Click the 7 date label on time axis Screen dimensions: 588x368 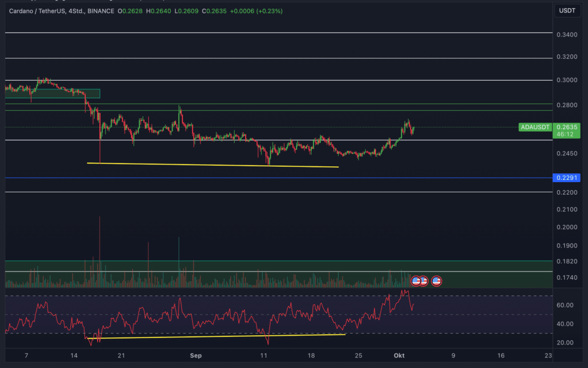coord(26,355)
